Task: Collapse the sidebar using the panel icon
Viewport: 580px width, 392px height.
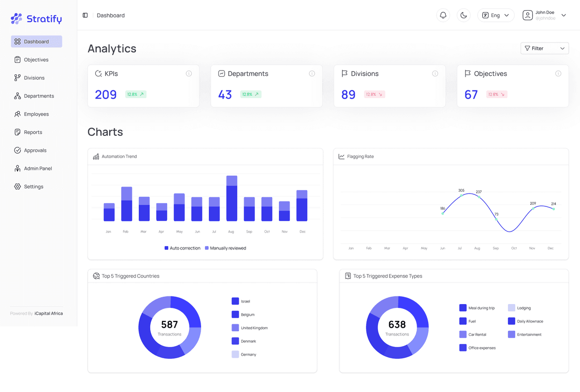Action: pos(85,15)
